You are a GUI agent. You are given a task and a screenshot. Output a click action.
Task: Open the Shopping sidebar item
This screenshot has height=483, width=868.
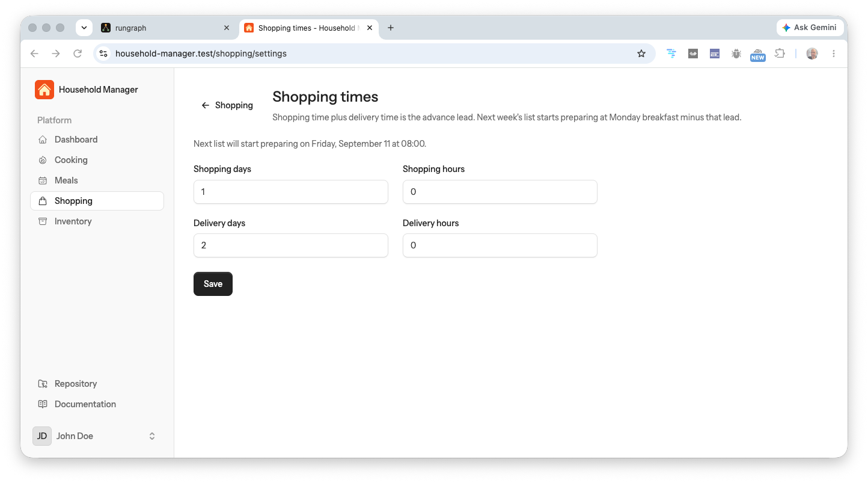[97, 201]
